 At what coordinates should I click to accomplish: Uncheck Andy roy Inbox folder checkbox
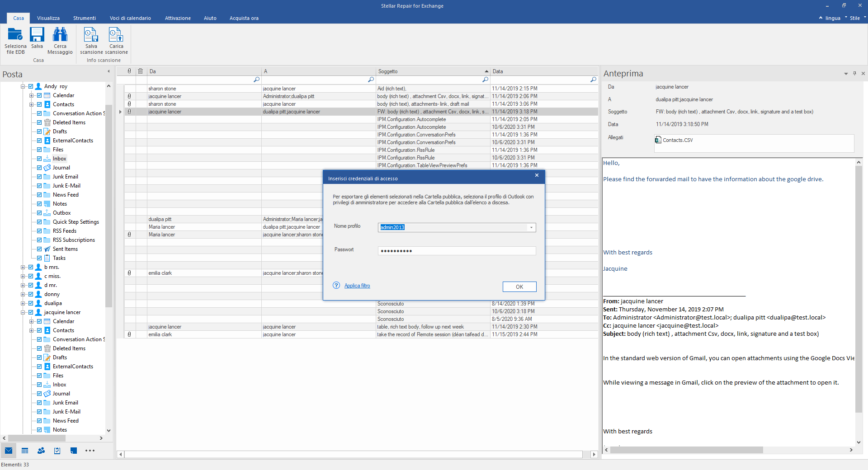[39, 159]
